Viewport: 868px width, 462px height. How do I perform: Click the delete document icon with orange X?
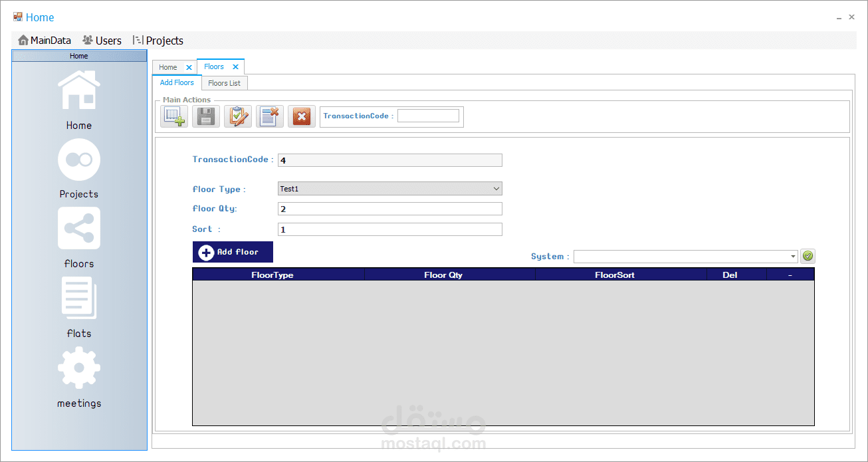coord(270,116)
